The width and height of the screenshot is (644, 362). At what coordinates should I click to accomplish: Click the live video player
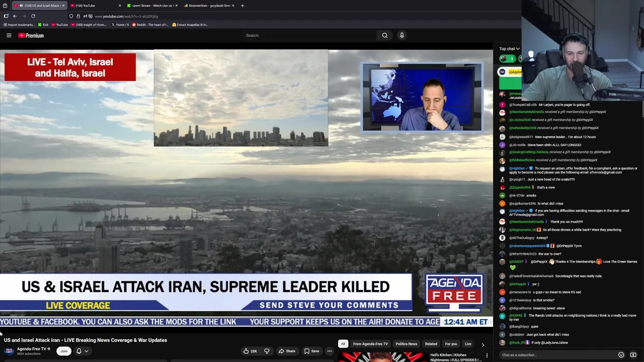[247, 187]
